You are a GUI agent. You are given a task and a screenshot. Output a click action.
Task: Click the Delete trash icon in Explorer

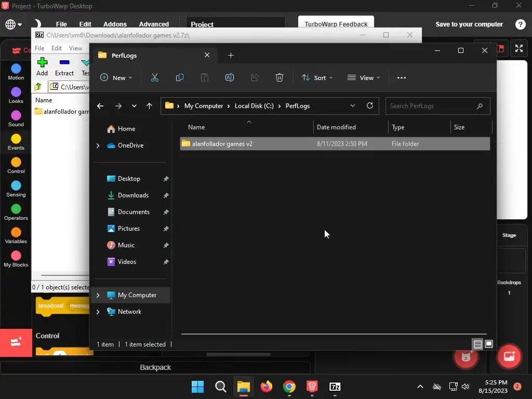click(x=279, y=78)
